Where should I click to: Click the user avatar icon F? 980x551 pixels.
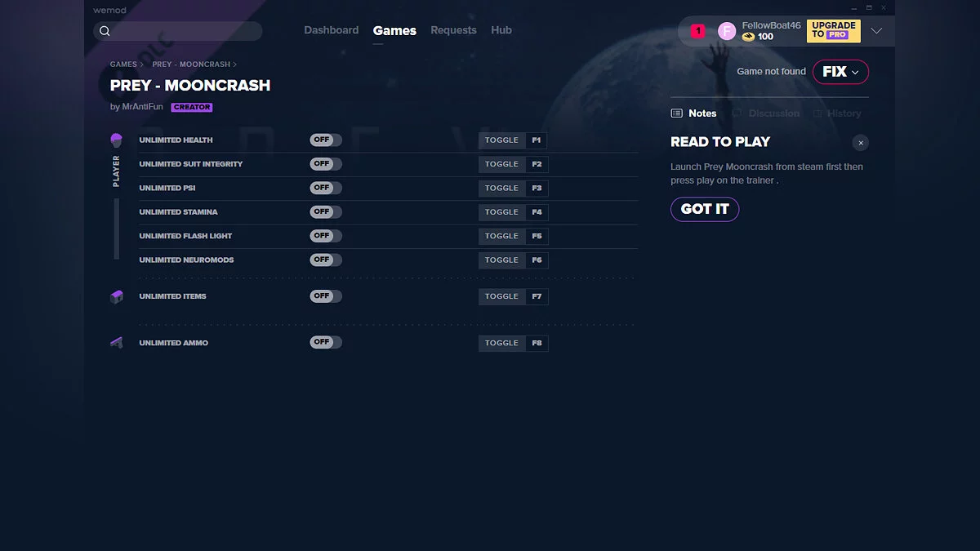click(x=727, y=31)
